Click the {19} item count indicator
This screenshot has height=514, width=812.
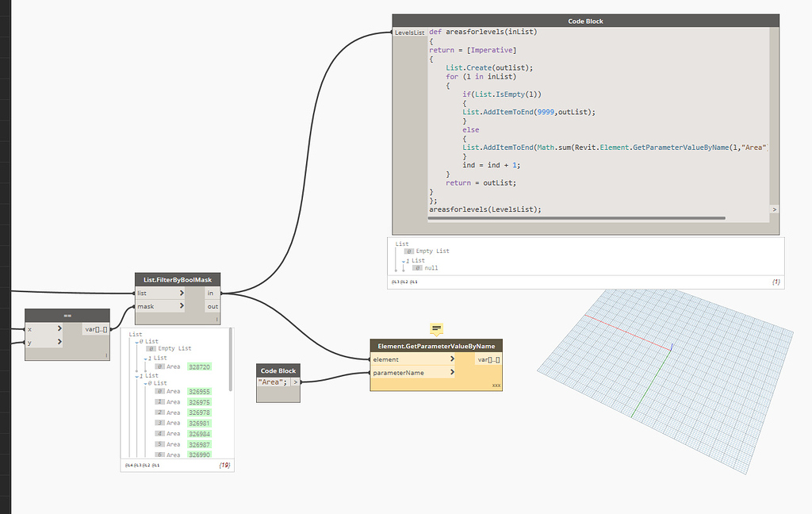pyautogui.click(x=225, y=463)
